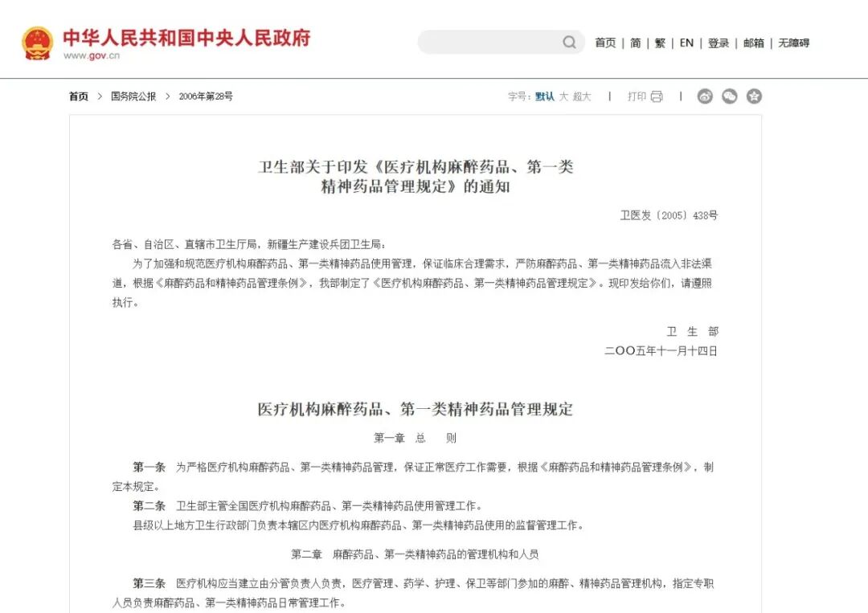
Task: Switch site language to EN
Action: tap(686, 43)
